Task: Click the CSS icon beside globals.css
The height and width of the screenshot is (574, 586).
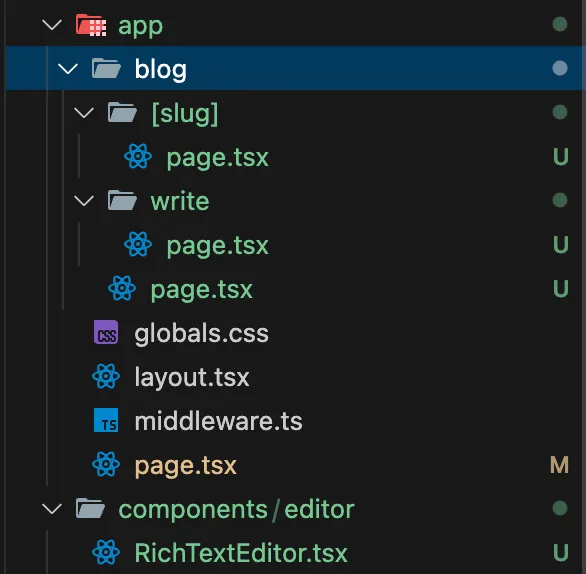Action: 106,332
